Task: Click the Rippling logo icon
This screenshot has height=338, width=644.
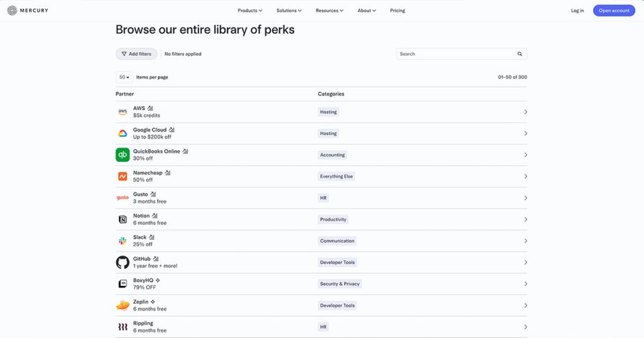Action: pyautogui.click(x=123, y=327)
